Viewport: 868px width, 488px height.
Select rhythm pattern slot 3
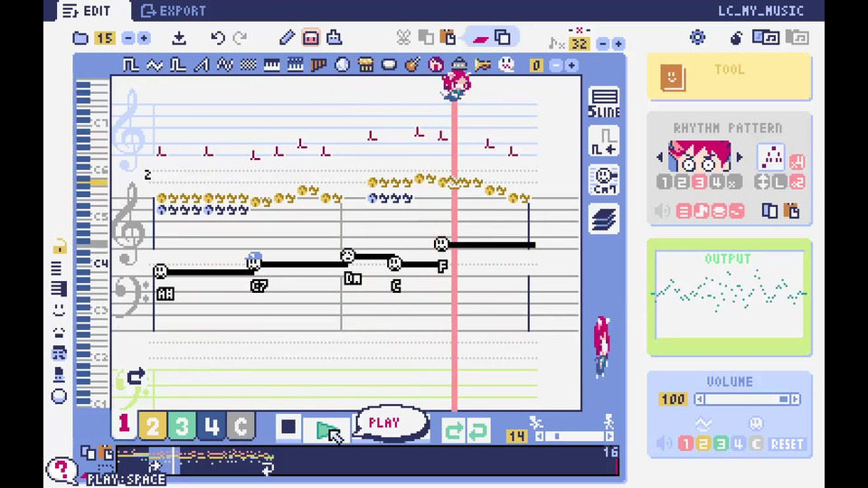point(699,182)
